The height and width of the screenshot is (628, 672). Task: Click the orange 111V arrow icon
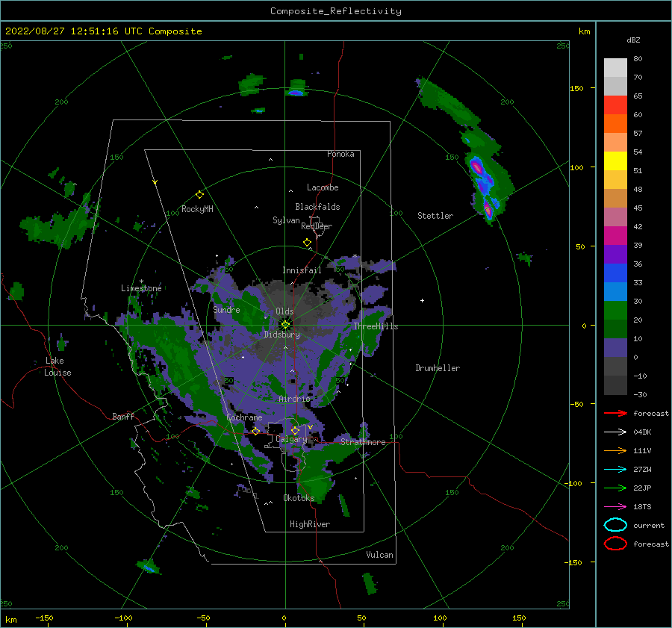tap(615, 450)
